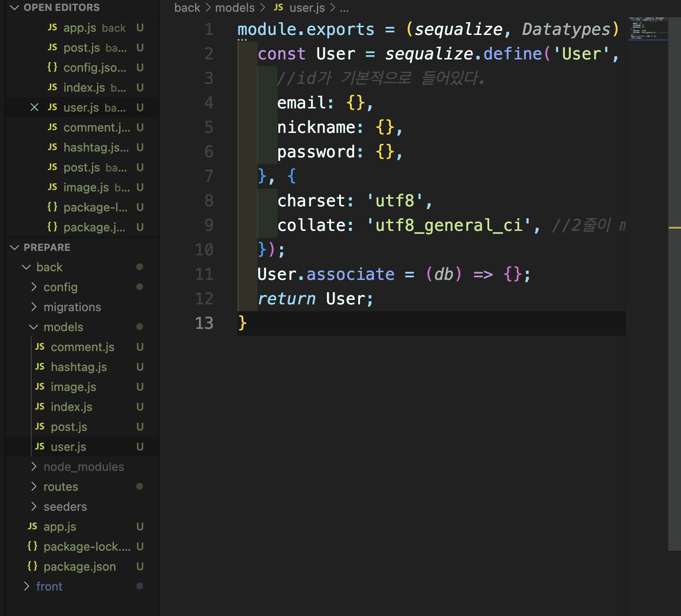Select user.js in models folder
The width and height of the screenshot is (681, 616).
point(82,447)
